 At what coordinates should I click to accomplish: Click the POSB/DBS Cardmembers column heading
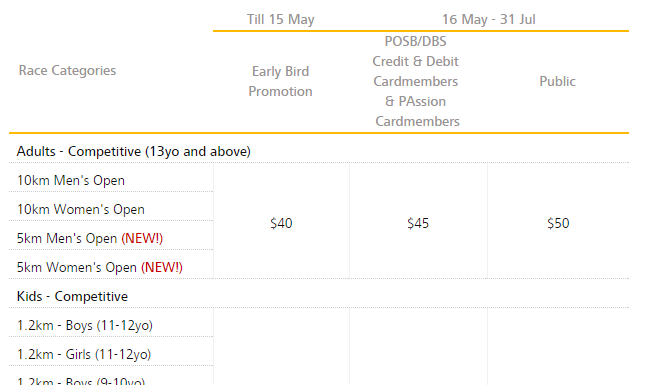tap(416, 81)
